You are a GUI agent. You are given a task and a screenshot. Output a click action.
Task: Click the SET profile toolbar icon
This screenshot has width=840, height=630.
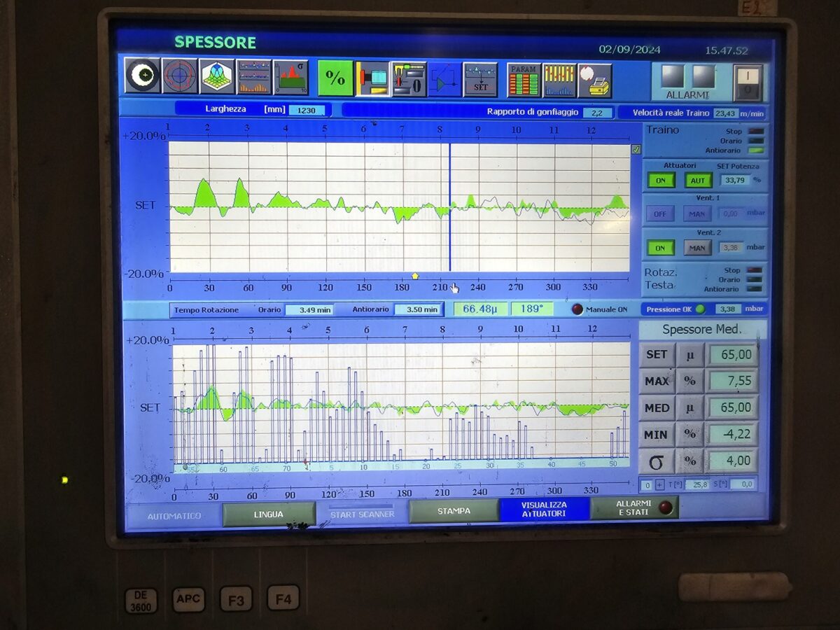point(480,80)
